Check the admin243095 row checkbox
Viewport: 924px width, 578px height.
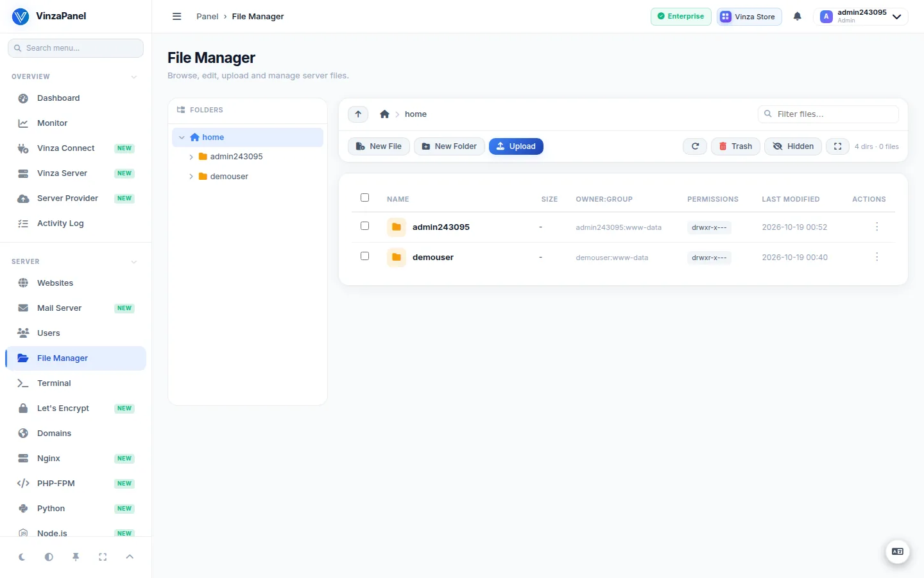point(365,226)
